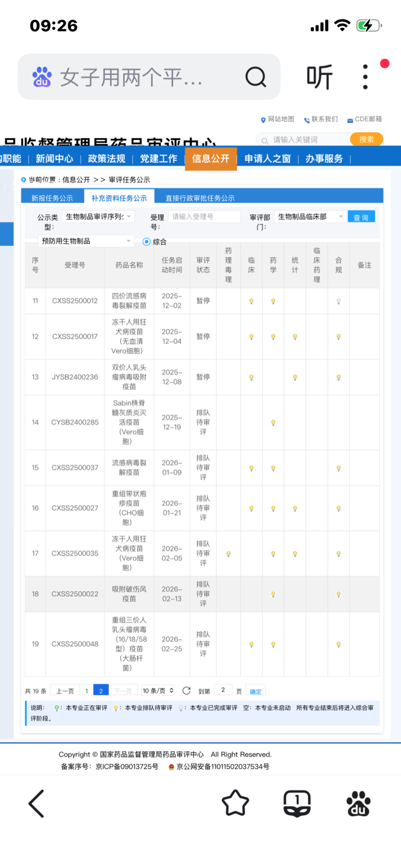Viewport: 401px width, 868px height.
Task: Click the current page 2 button
Action: [x=101, y=691]
